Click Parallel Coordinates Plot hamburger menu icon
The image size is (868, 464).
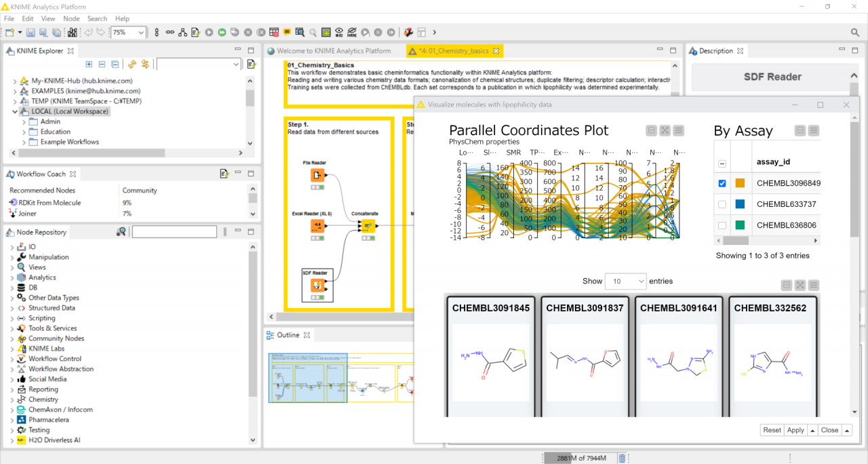pyautogui.click(x=678, y=131)
